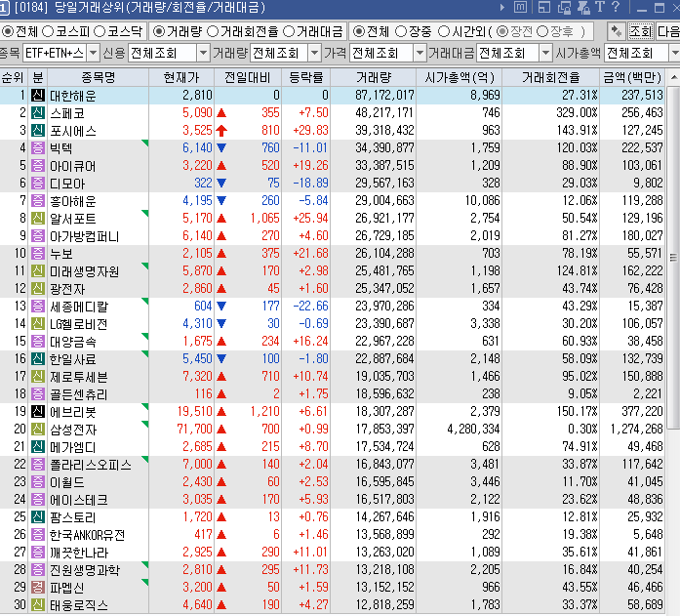Click the black 신 icon for 에브리봇
680x616 pixels.
[38, 411]
